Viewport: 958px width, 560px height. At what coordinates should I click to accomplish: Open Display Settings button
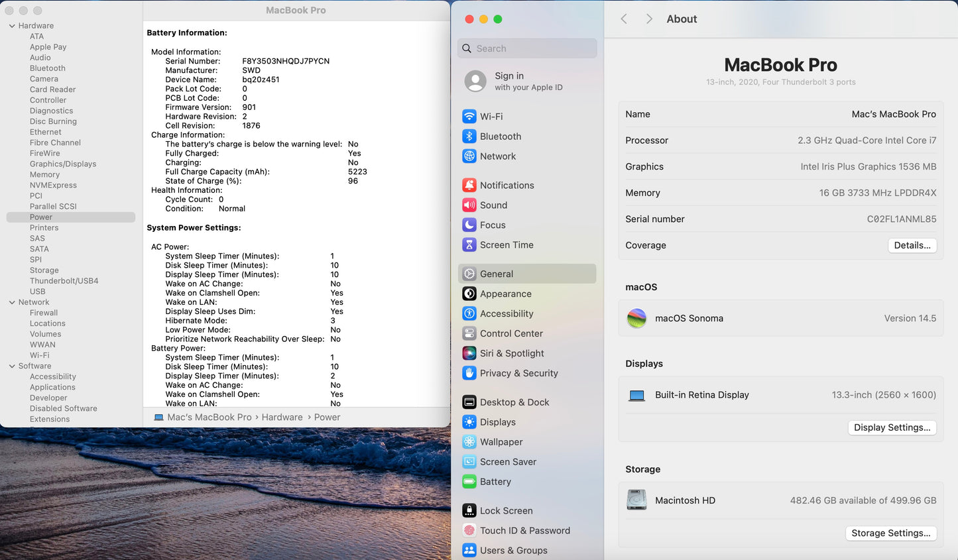point(892,427)
